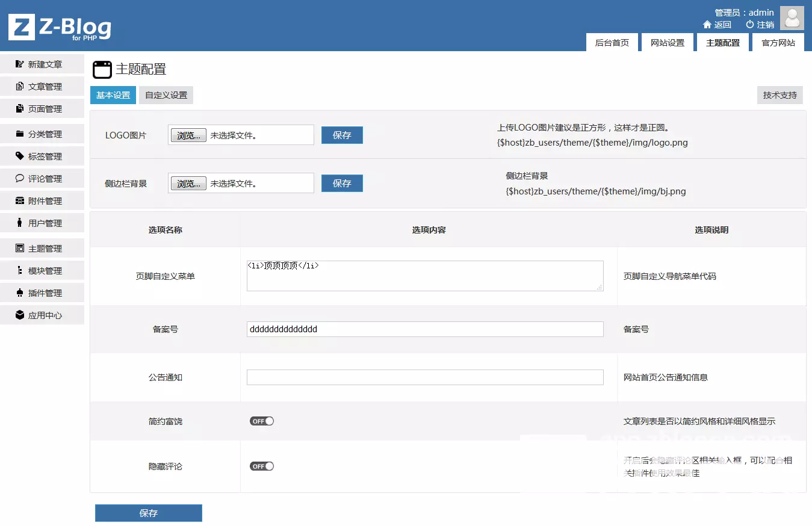The image size is (812, 526).
Task: Click the 技术支持 button
Action: pyautogui.click(x=779, y=94)
